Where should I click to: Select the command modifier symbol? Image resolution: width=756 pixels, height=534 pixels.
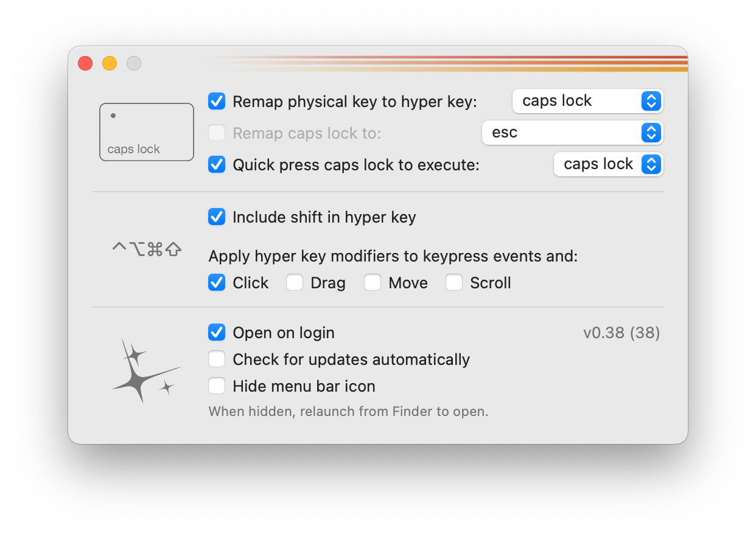(x=156, y=248)
